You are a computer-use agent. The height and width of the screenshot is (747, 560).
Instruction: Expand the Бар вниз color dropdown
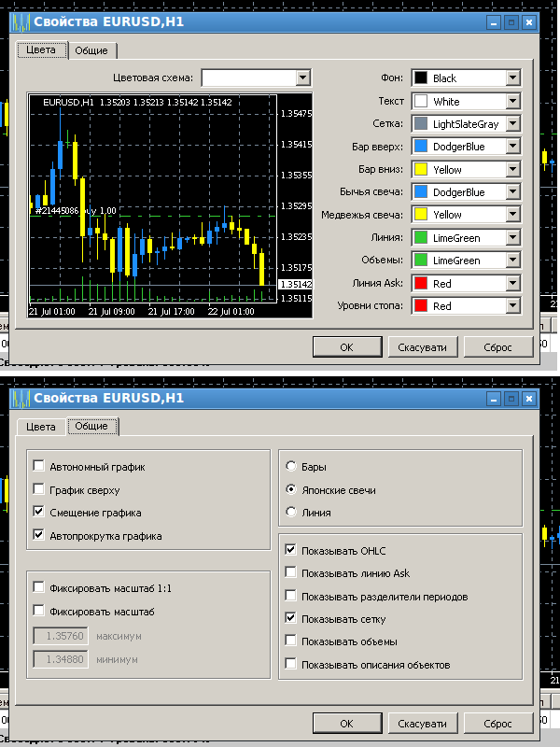coord(512,169)
